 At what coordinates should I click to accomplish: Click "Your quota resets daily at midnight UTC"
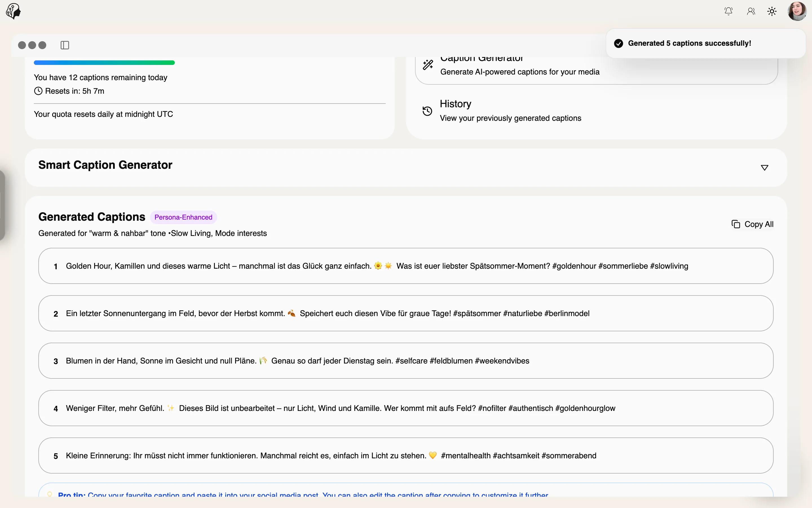click(103, 114)
